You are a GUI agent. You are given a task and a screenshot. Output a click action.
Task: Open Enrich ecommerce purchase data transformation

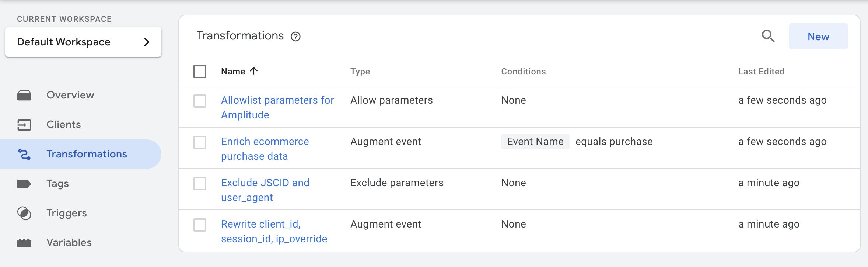coord(265,149)
